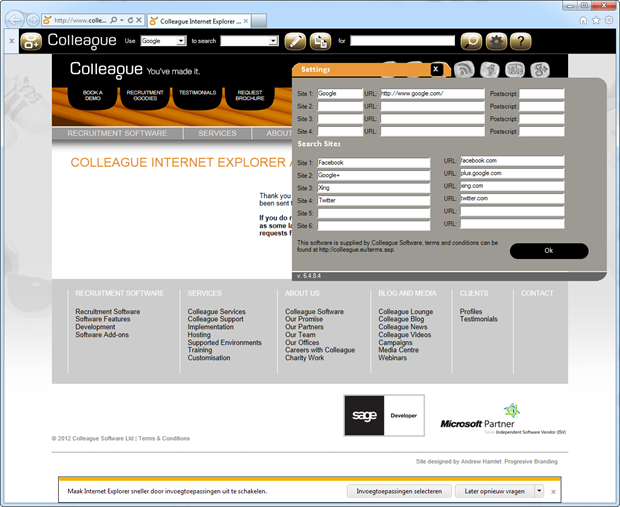This screenshot has width=620, height=507.
Task: Go back with browser back arrow
Action: pos(15,20)
